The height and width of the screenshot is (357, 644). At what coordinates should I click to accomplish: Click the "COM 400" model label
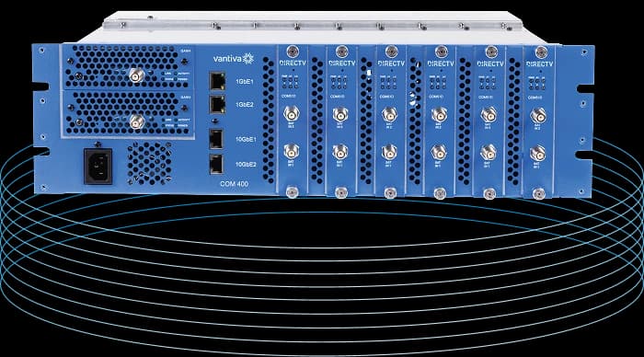pos(234,184)
